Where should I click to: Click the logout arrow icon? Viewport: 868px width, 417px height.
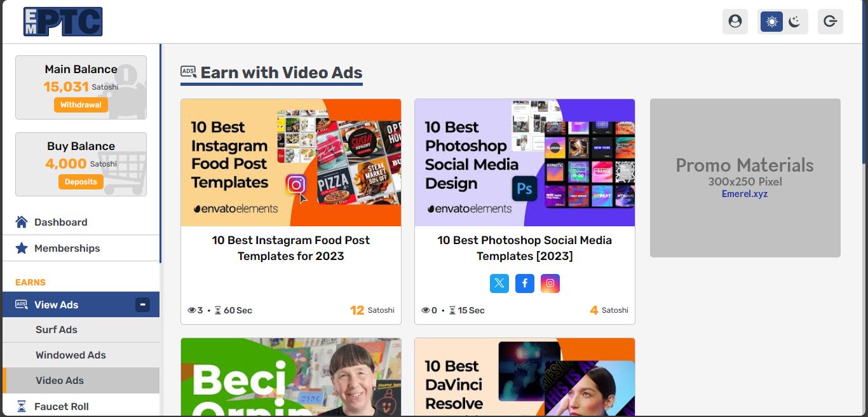[x=830, y=22]
